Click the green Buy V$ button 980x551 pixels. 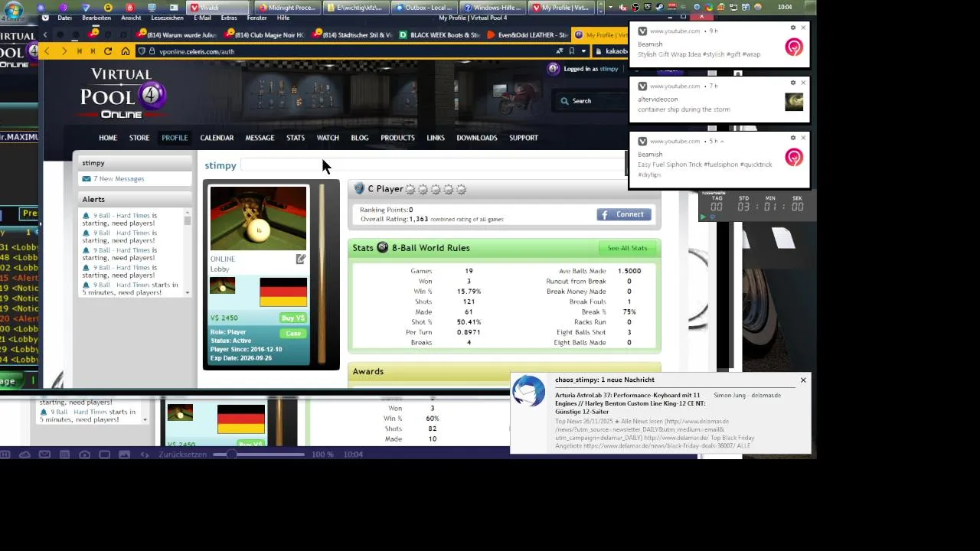click(293, 318)
